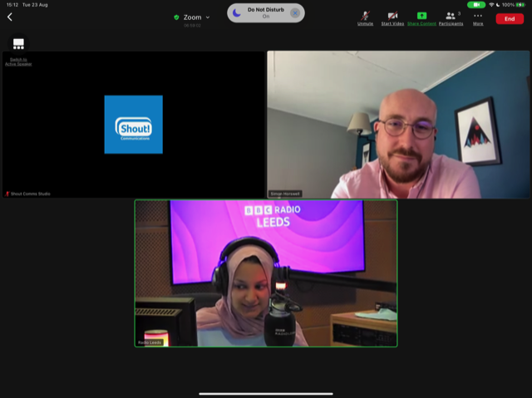Tap the home indicator bar
This screenshot has height=398, width=532.
click(266, 394)
